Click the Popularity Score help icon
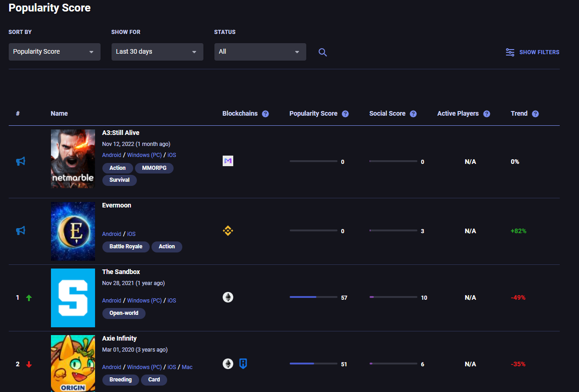579x392 pixels. click(x=345, y=114)
